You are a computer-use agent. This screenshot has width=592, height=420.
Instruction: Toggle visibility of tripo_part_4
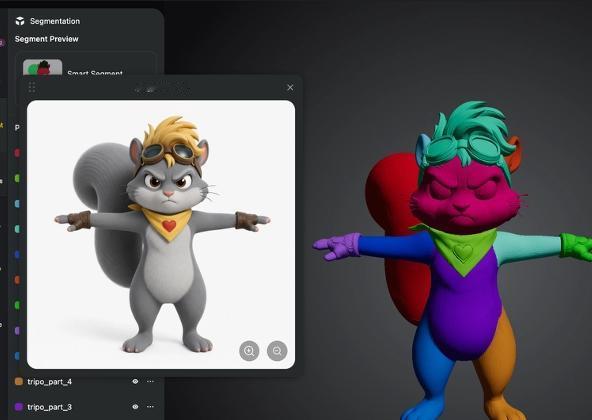[x=135, y=381]
